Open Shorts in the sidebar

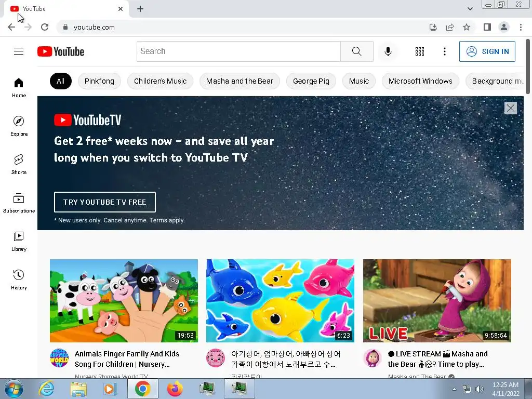tap(19, 164)
